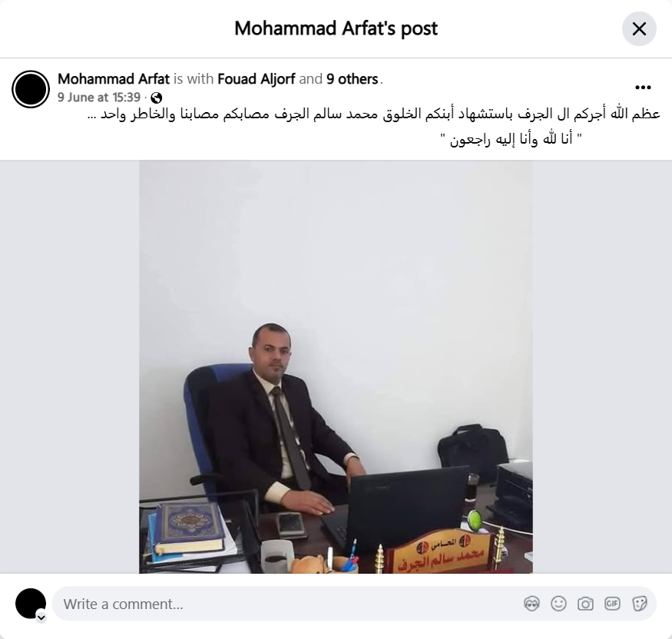Click the 9 June at 15:39 timestamp
Image resolution: width=672 pixels, height=639 pixels.
[x=99, y=98]
